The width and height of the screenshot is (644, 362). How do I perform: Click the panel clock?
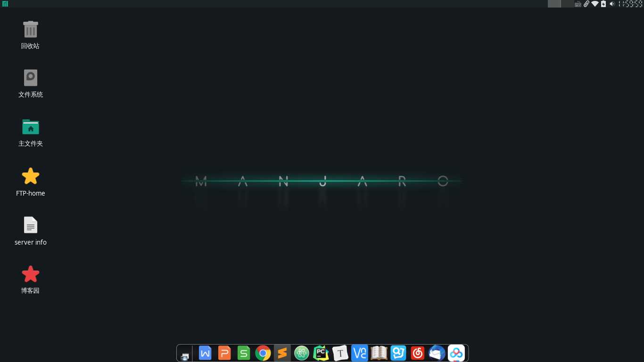click(631, 4)
